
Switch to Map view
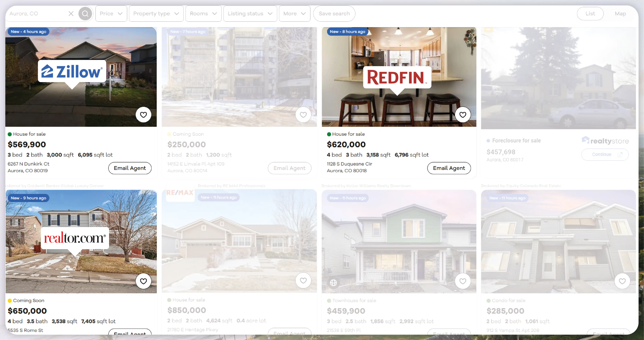tap(620, 13)
